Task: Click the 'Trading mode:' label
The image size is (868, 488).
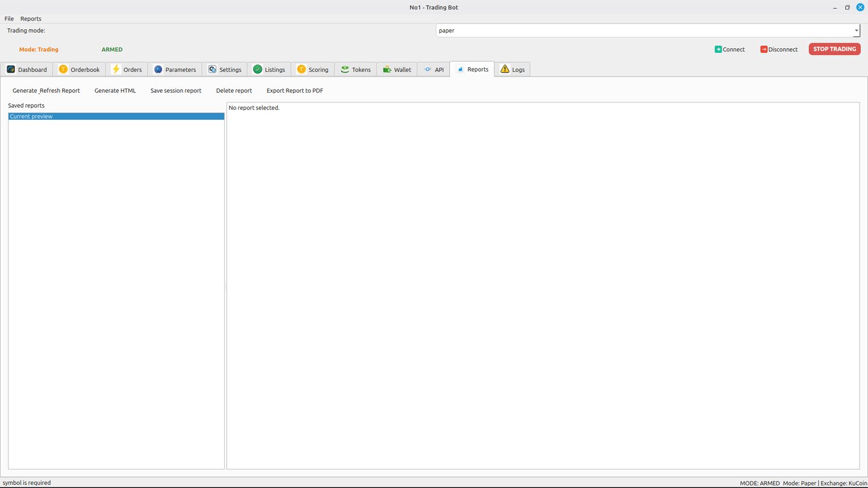Action: 26,30
